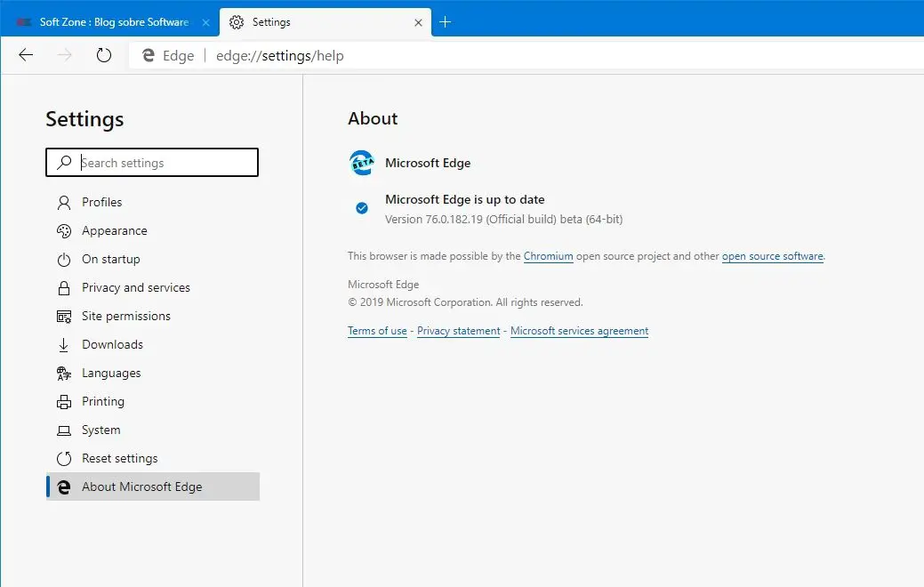Select the Settings tab
Viewport: 924px width, 587px height.
pyautogui.click(x=325, y=22)
